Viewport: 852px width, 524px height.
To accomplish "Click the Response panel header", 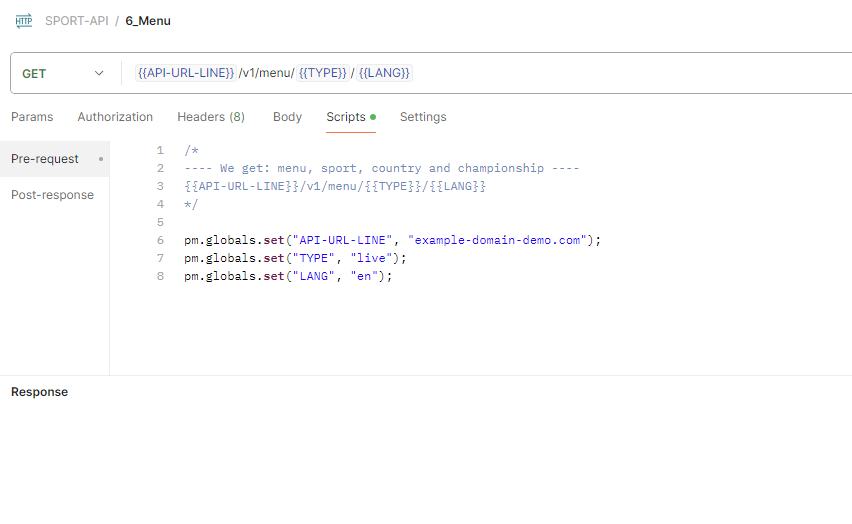I will pyautogui.click(x=40, y=392).
